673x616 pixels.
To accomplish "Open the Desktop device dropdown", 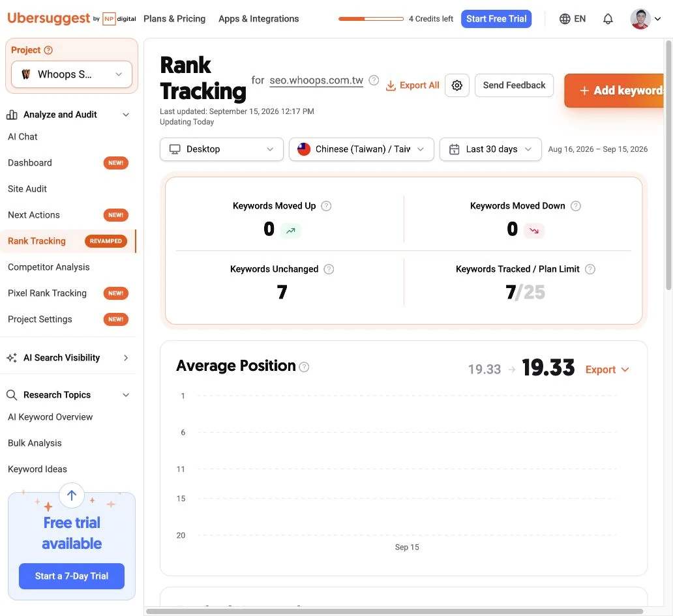I will tap(222, 149).
